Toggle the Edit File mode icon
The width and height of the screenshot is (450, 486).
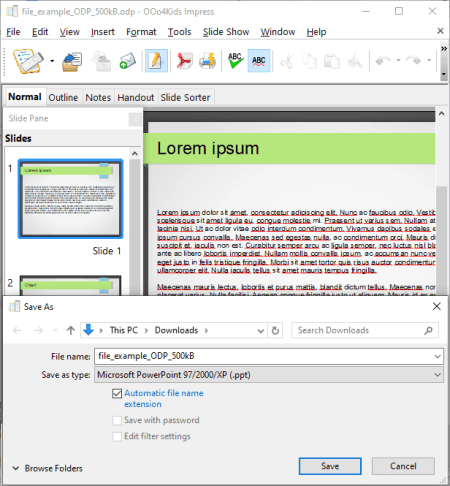click(x=156, y=61)
